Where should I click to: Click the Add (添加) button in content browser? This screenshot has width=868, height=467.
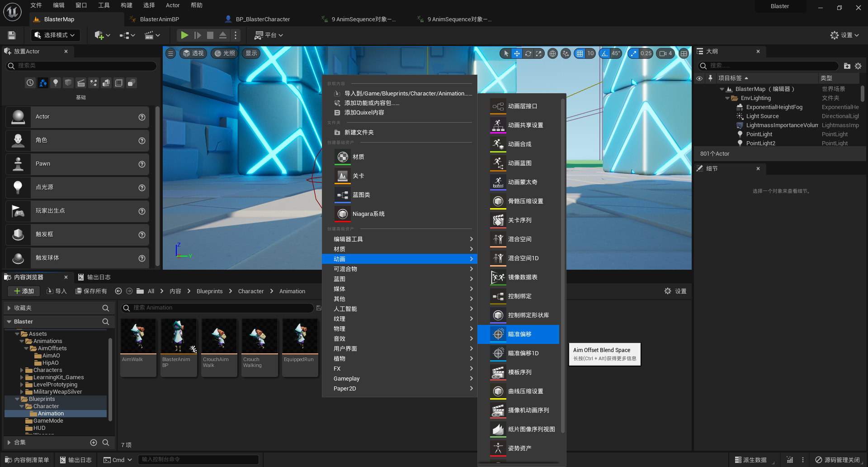pyautogui.click(x=24, y=291)
